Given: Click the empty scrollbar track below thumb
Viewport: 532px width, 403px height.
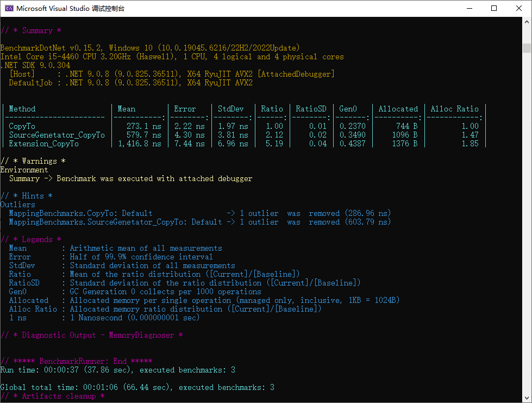Looking at the screenshot, I should (x=527, y=218).
